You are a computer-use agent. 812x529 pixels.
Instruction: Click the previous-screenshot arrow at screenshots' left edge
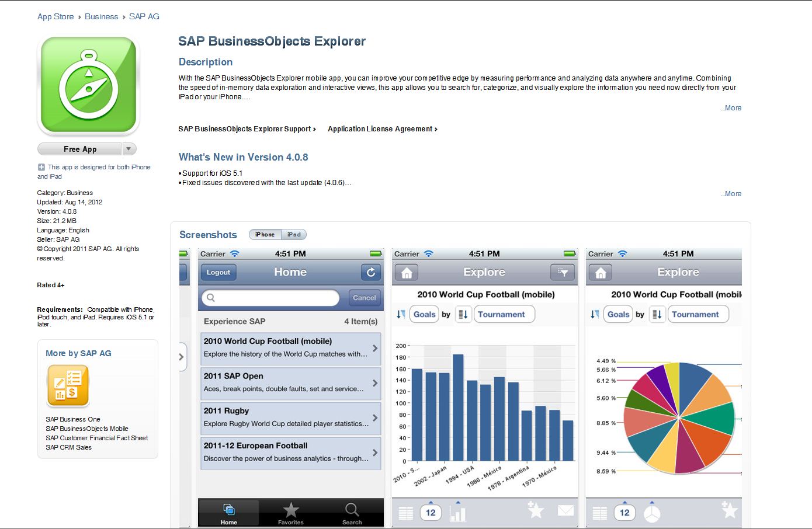click(x=182, y=357)
